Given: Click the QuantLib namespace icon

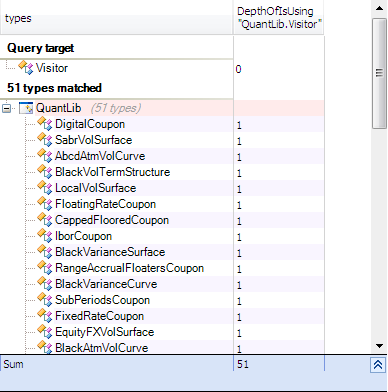Looking at the screenshot, I should click(x=26, y=108).
